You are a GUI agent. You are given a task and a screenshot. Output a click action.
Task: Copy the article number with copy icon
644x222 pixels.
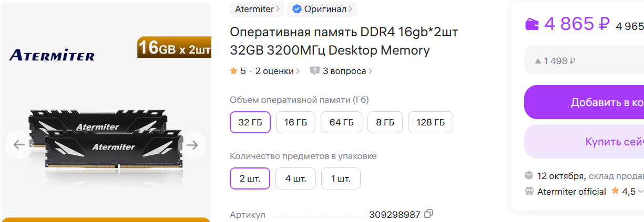pos(428,214)
